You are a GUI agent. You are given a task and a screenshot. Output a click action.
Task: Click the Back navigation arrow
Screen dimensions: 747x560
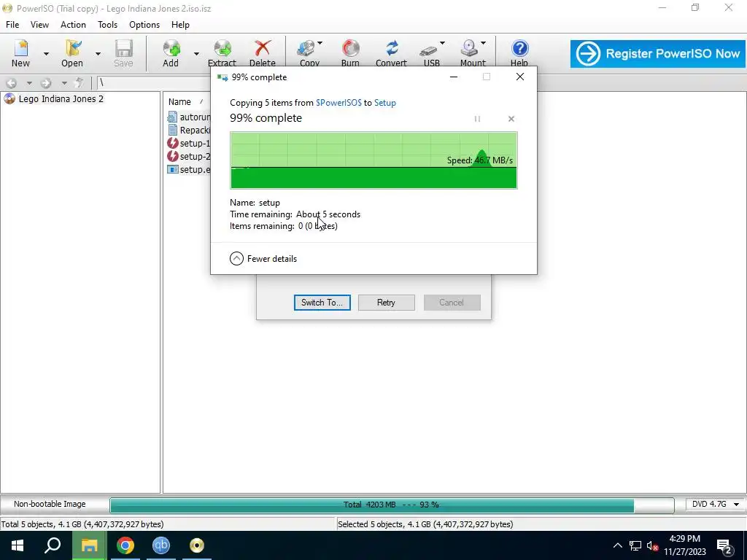point(12,83)
